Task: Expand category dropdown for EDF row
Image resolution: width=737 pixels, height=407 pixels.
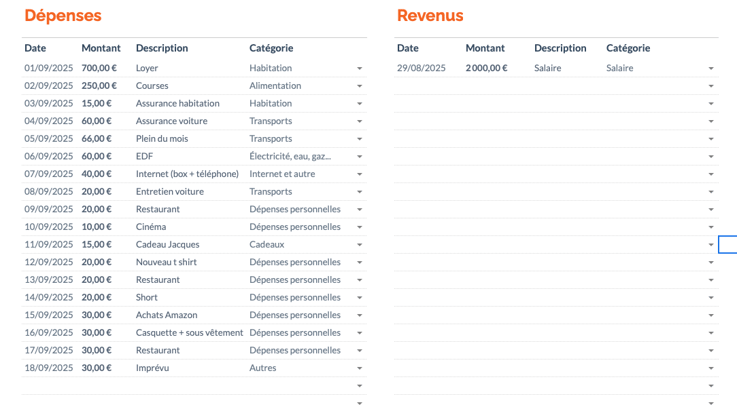Action: pos(360,157)
